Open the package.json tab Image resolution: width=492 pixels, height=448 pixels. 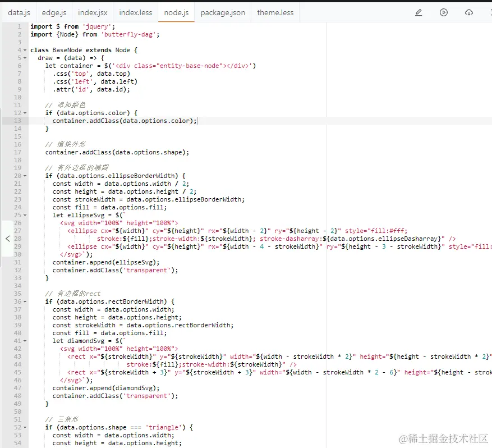[223, 12]
